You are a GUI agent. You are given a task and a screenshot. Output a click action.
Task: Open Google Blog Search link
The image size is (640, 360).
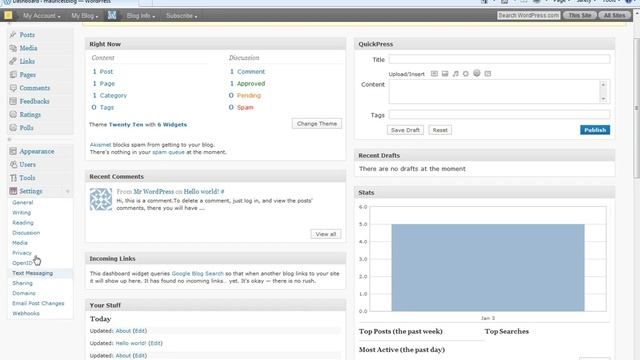click(x=198, y=273)
